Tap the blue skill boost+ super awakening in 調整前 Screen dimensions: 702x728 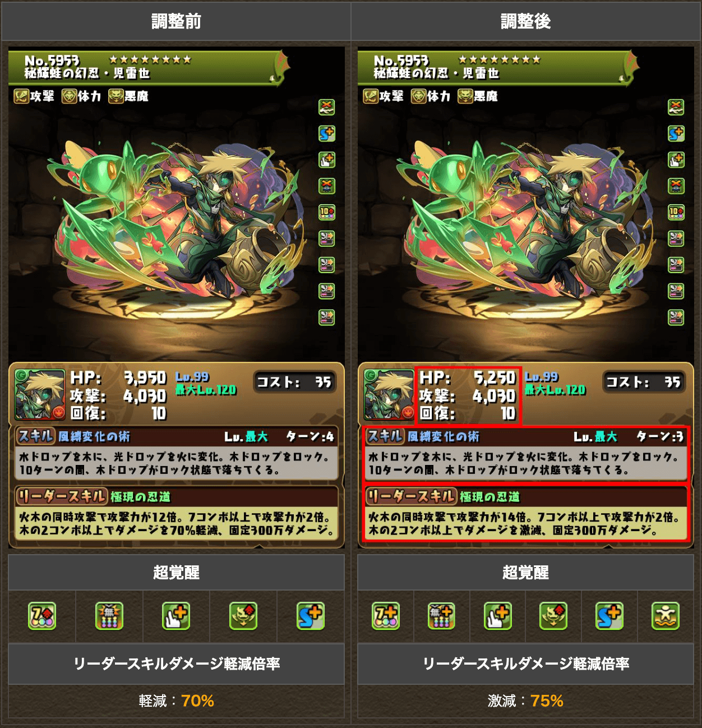311,616
